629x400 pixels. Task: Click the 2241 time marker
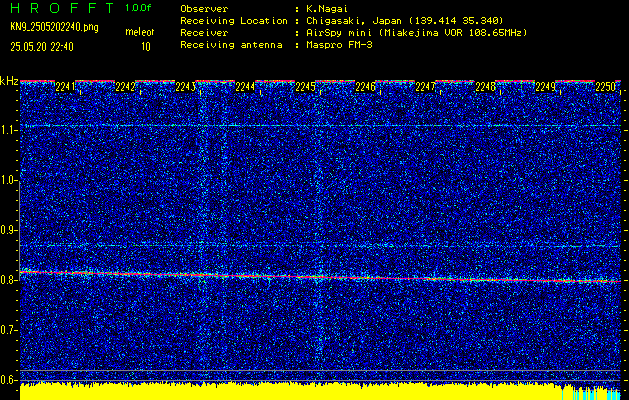click(x=65, y=87)
